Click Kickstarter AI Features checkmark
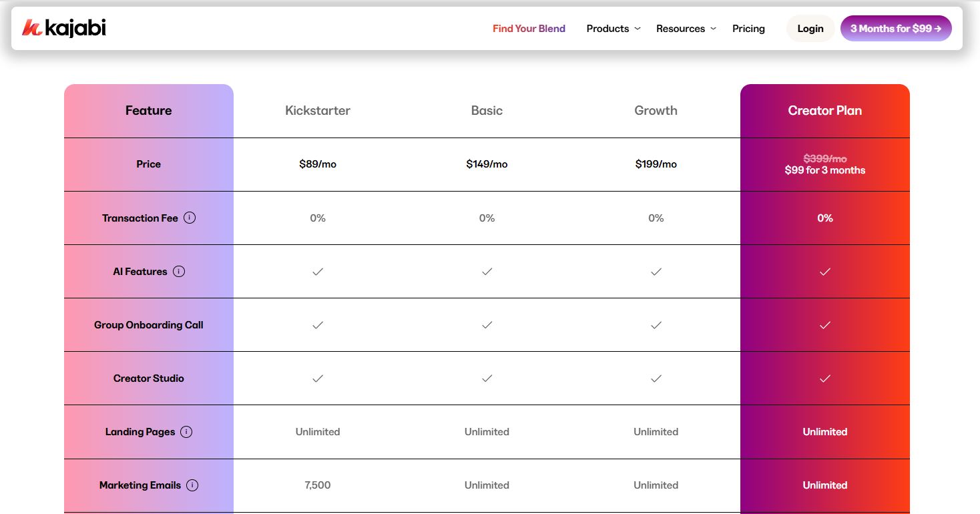 tap(318, 272)
